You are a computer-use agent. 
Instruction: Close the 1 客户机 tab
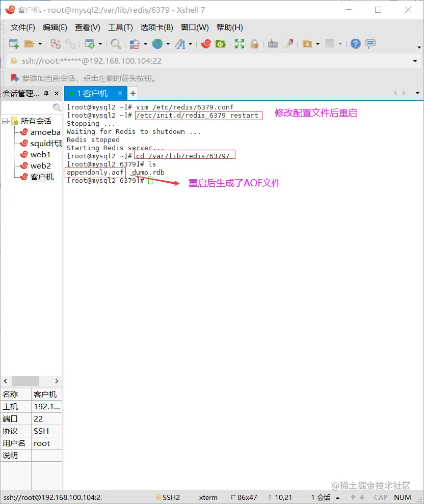click(x=120, y=93)
